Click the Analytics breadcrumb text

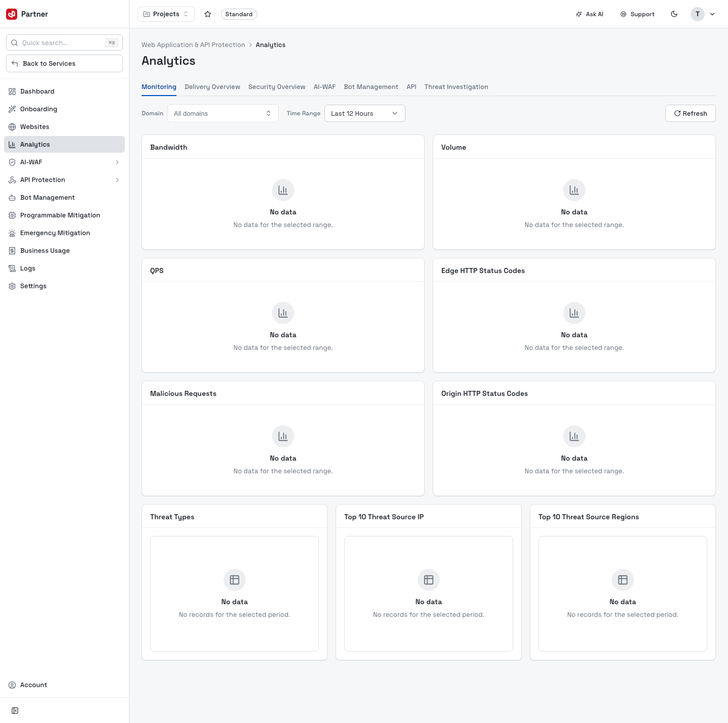[270, 45]
